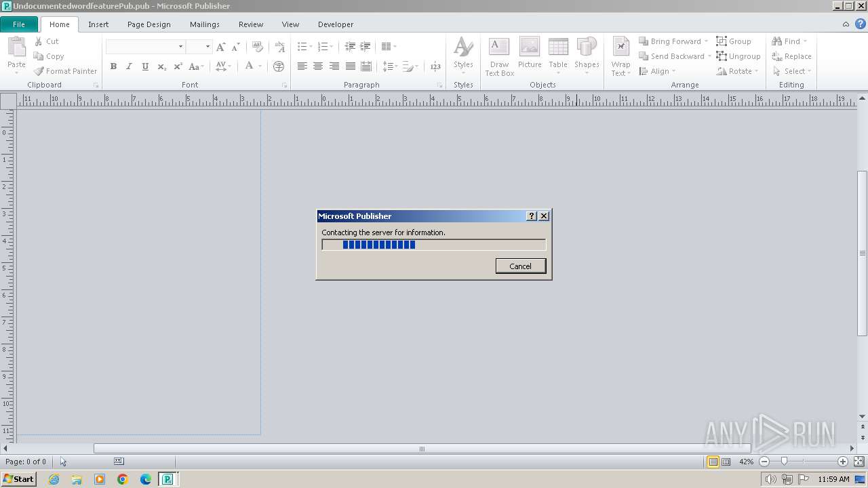Open the Font size combo box
The image size is (868, 488).
tap(199, 47)
